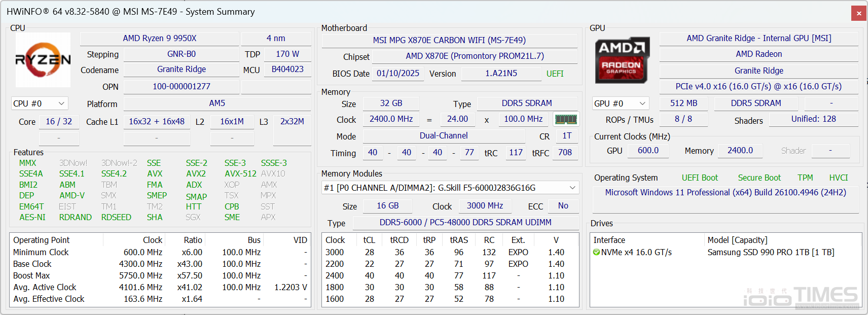Open the CPU #0 selector dropdown
The width and height of the screenshot is (868, 315).
(40, 103)
